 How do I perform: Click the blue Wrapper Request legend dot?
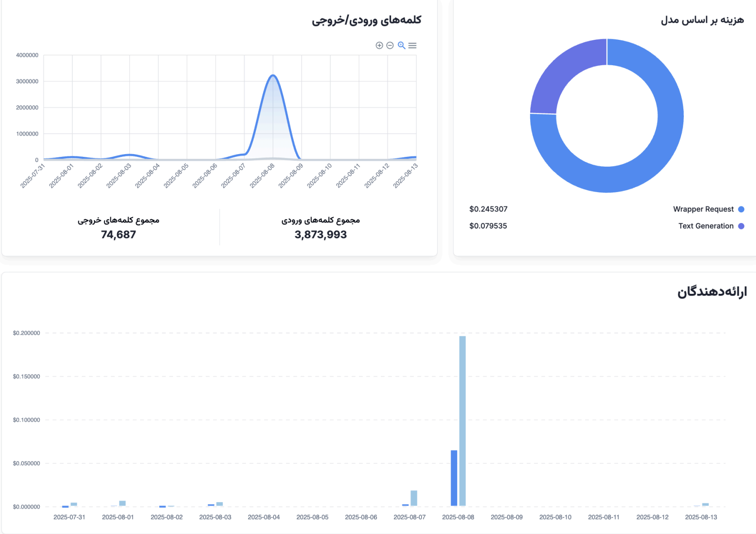(x=741, y=209)
